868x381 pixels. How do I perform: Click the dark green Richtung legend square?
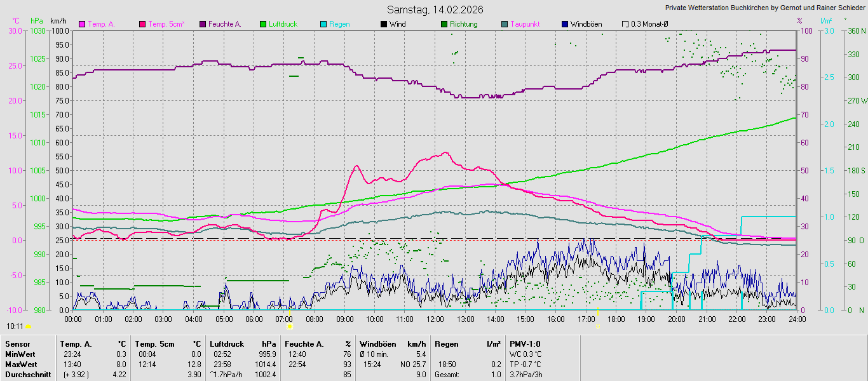pos(444,24)
